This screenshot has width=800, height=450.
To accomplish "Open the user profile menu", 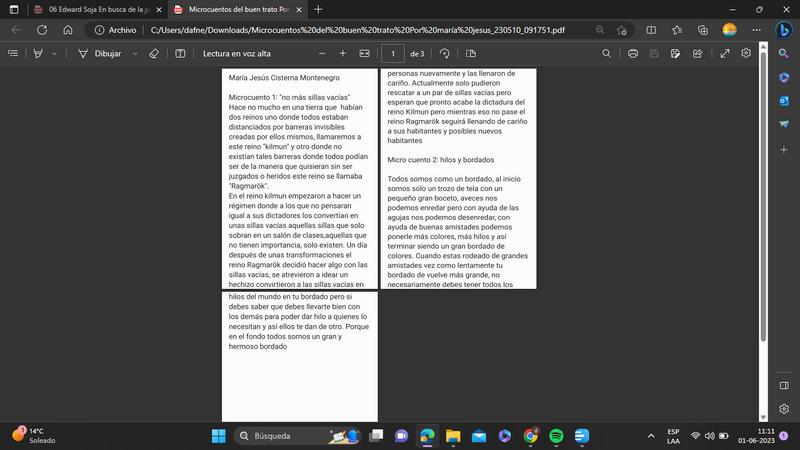I will click(730, 30).
